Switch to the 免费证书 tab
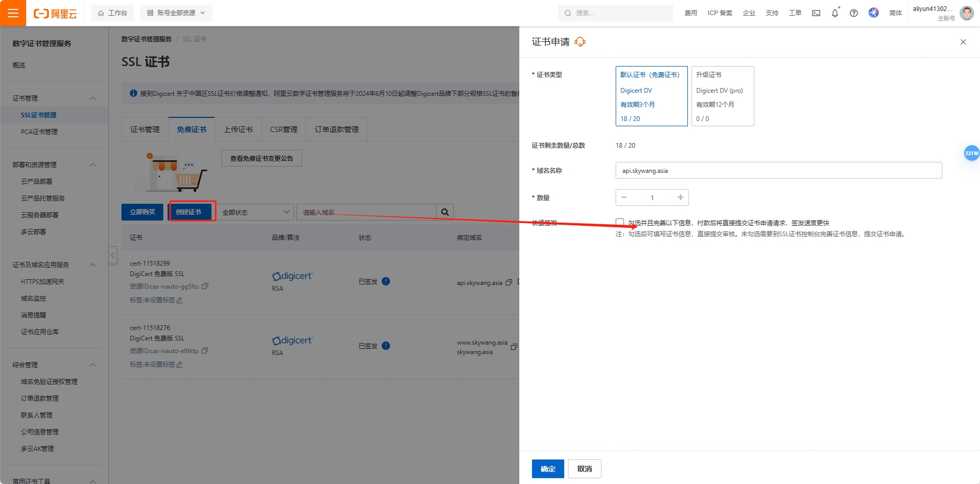The width and height of the screenshot is (980, 484). tap(192, 129)
